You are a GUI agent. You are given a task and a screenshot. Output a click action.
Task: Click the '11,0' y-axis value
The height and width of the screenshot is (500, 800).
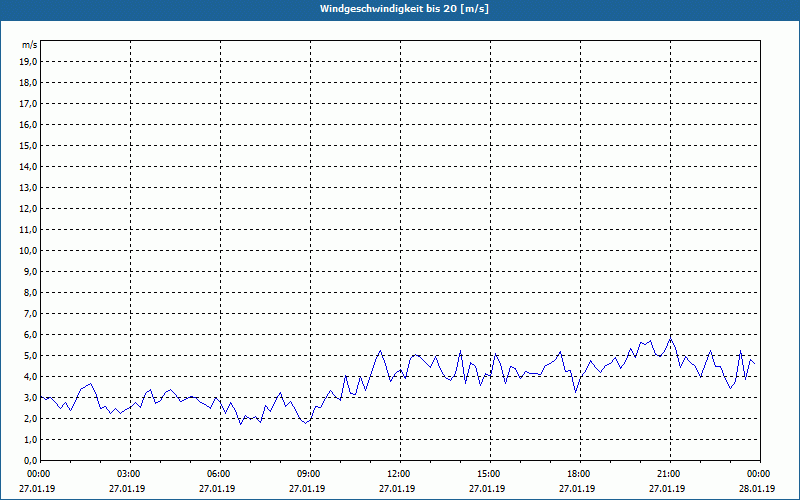[29, 230]
